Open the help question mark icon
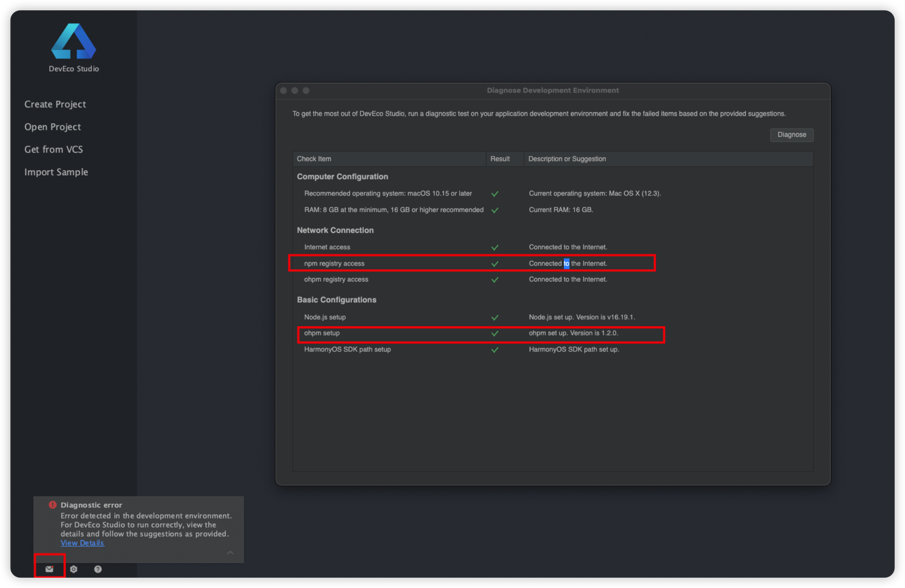This screenshot has width=905, height=588. (x=98, y=569)
